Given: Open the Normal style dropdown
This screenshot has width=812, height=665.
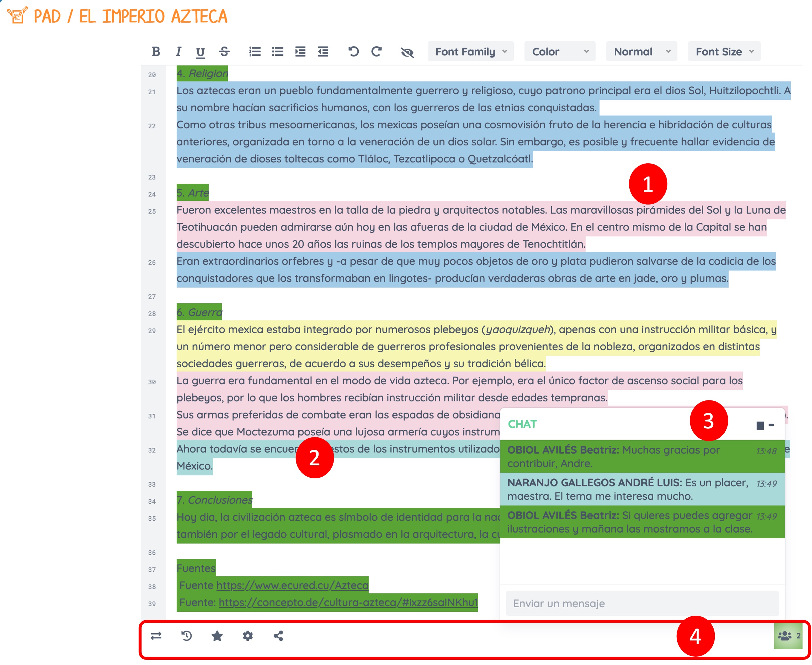Looking at the screenshot, I should (641, 51).
